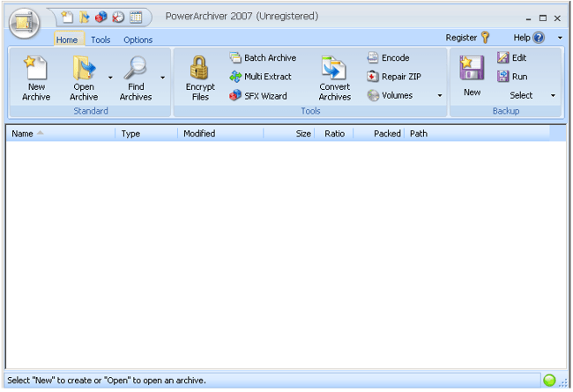573x392 pixels.
Task: Sort list by Modified column
Action: coord(220,133)
